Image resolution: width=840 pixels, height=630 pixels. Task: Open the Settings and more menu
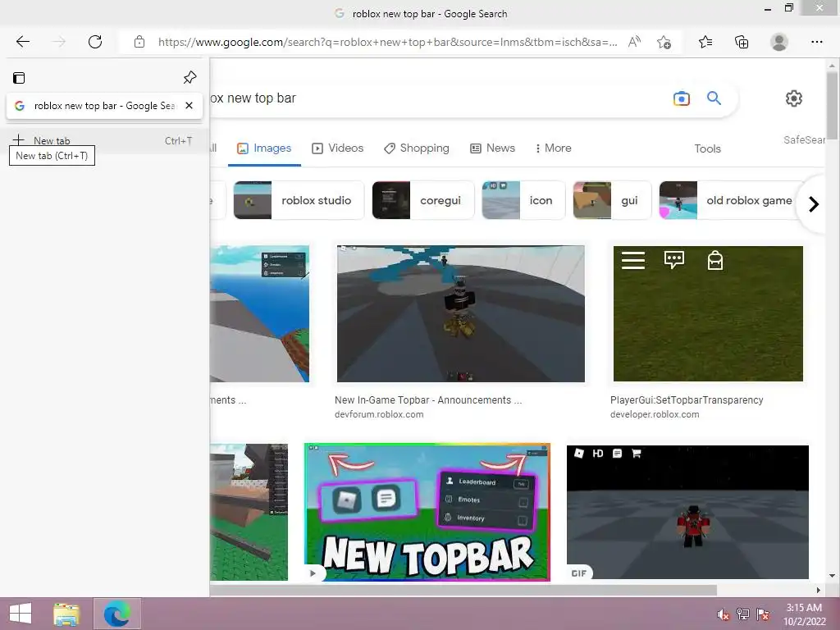(x=816, y=42)
